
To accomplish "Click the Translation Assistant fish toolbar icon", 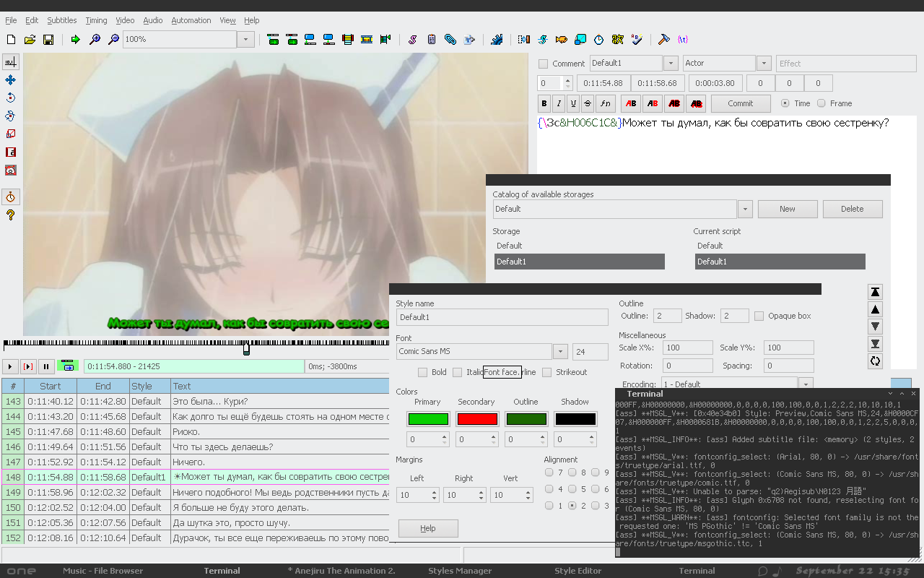I will (x=562, y=40).
